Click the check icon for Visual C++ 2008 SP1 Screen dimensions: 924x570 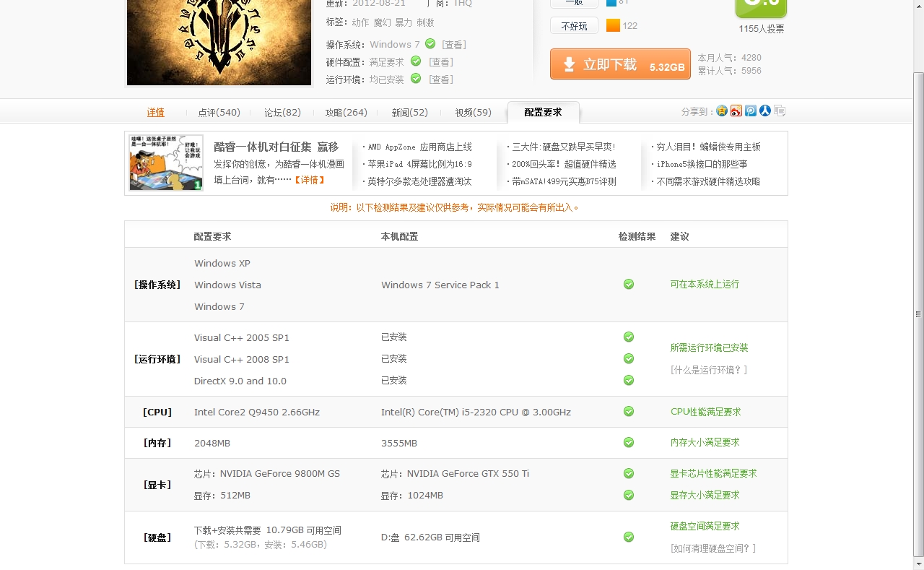coord(629,359)
